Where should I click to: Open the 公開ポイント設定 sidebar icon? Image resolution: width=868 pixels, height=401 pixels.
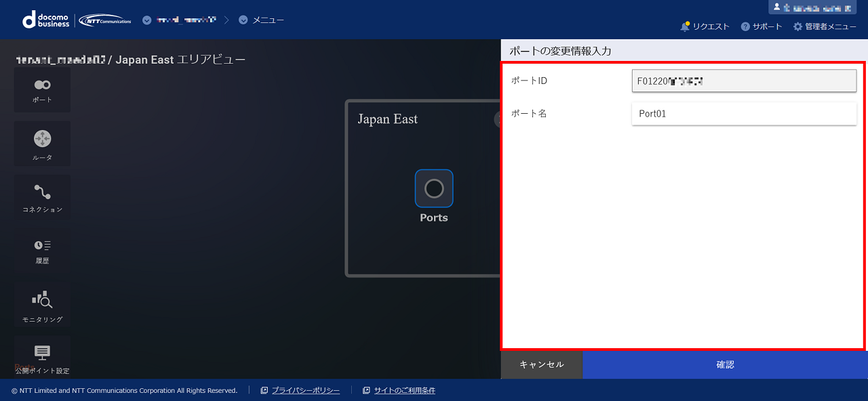(42, 358)
